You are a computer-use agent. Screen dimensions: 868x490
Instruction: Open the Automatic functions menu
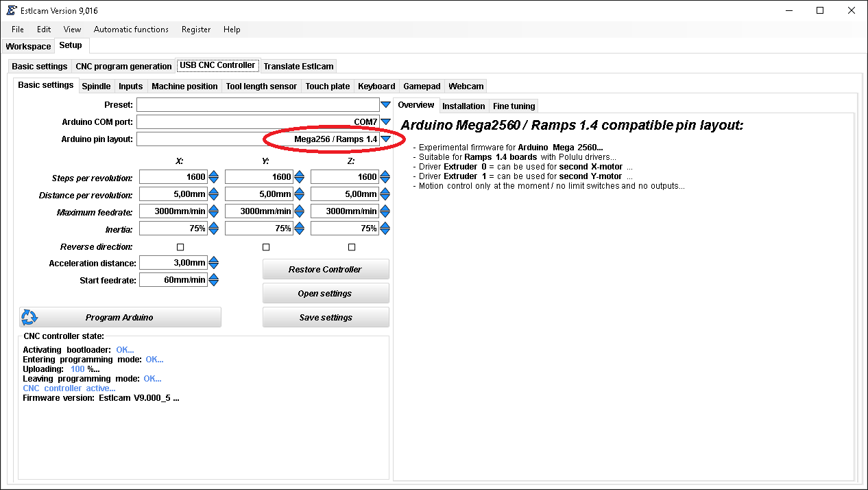click(131, 30)
